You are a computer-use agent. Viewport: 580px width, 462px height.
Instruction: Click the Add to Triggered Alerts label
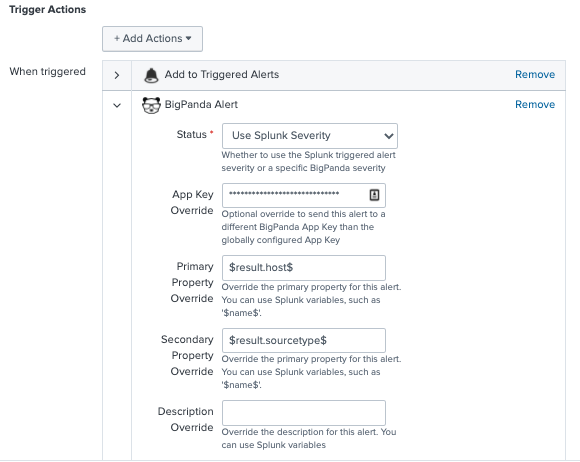[x=222, y=74]
